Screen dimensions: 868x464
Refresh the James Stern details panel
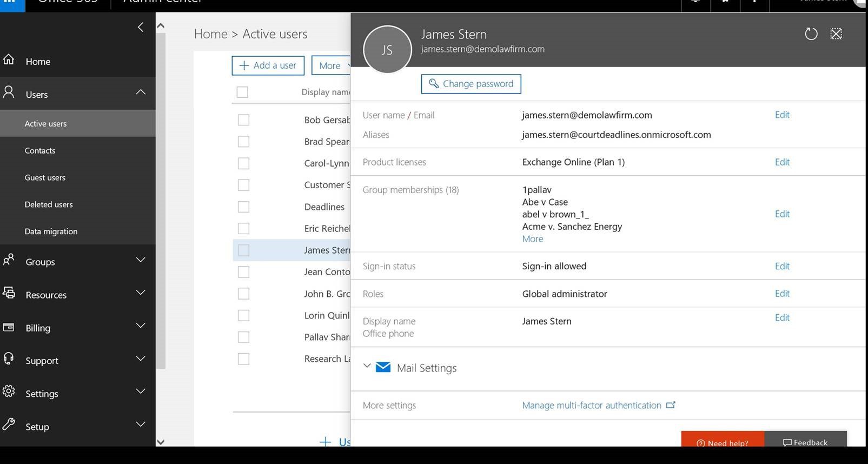[x=811, y=34]
